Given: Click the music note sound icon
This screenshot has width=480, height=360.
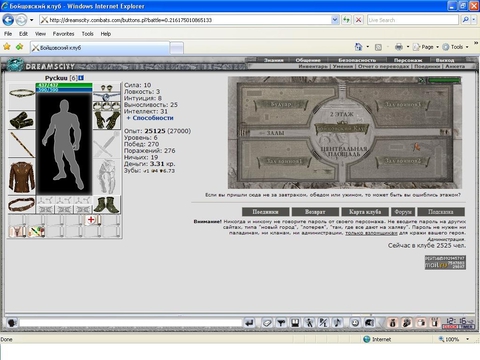Looking at the screenshot, I should [337, 323].
